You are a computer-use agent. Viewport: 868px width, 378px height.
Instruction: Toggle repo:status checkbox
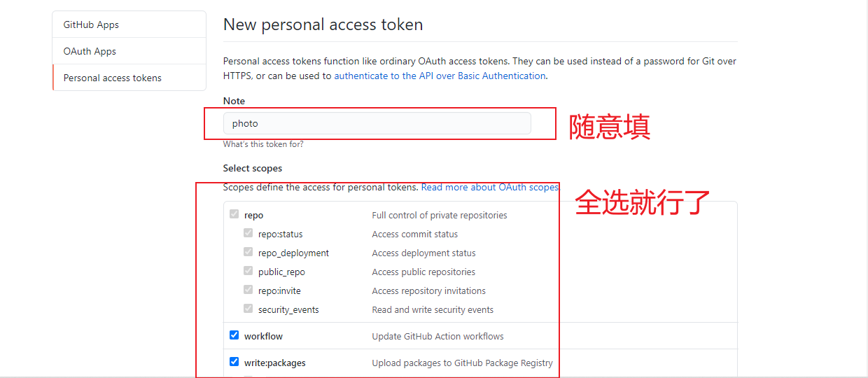248,233
